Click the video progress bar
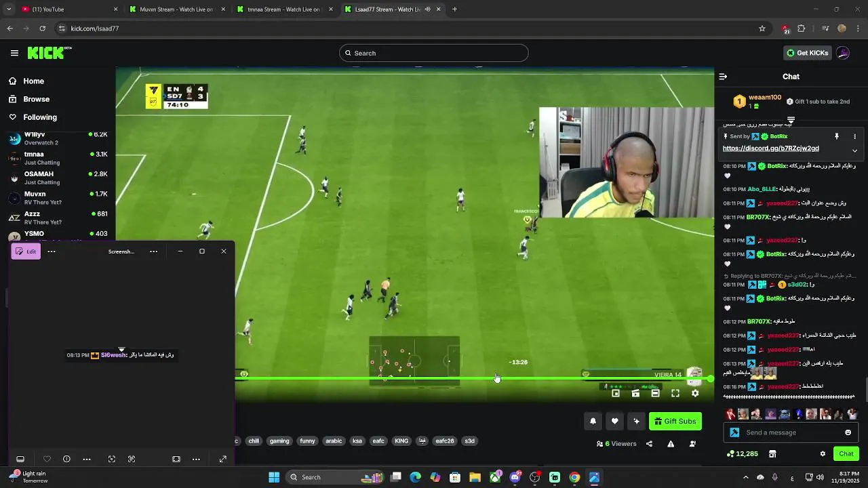The image size is (868, 488). coord(475,378)
